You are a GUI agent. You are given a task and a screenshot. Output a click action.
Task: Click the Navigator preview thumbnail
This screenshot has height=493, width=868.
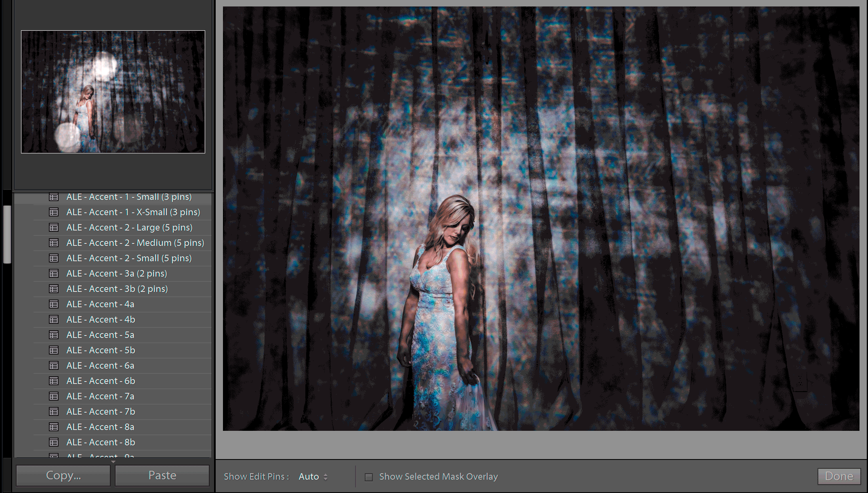point(113,92)
